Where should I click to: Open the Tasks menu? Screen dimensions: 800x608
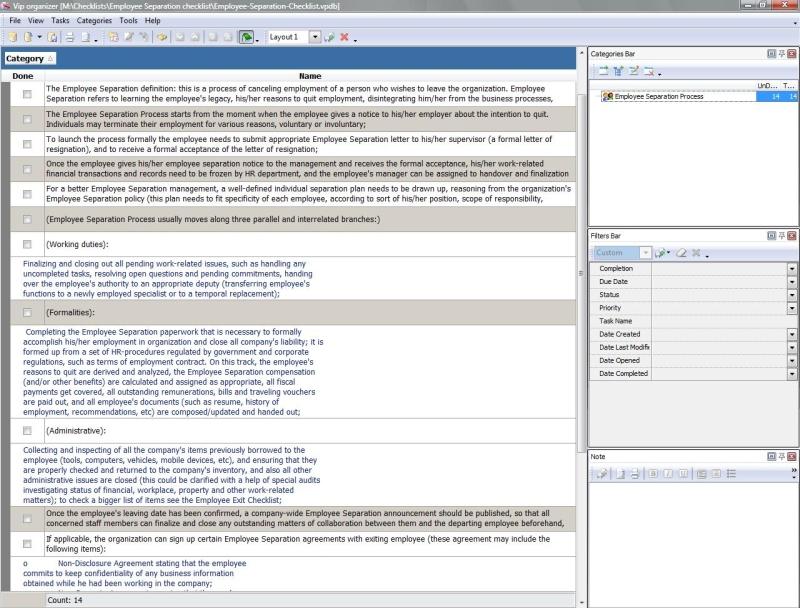60,20
